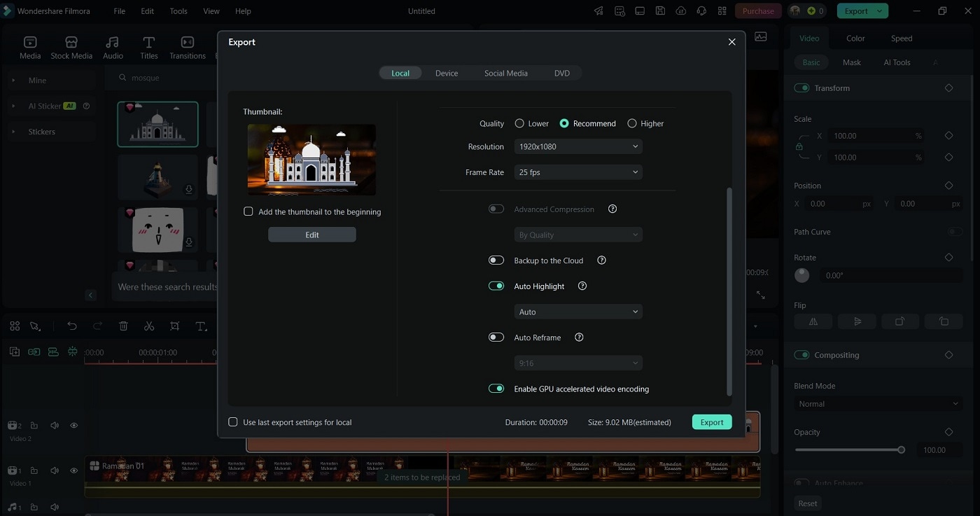Click the cloud upload icon in title bar
The width and height of the screenshot is (980, 516).
tap(680, 11)
